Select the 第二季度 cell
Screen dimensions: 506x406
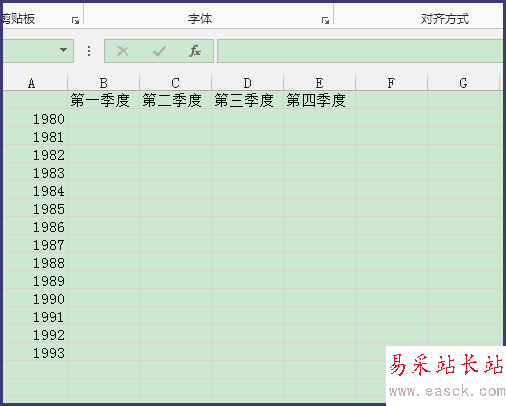(x=175, y=100)
